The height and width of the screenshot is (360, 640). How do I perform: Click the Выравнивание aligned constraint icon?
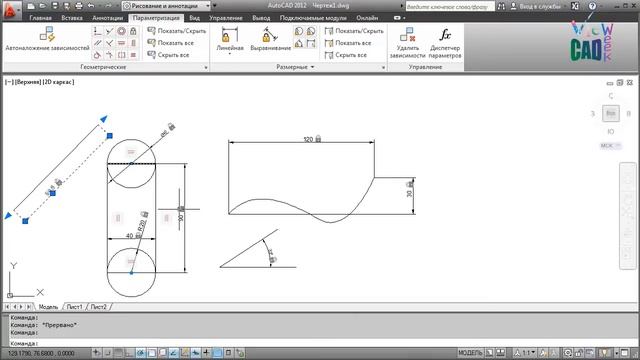[270, 35]
